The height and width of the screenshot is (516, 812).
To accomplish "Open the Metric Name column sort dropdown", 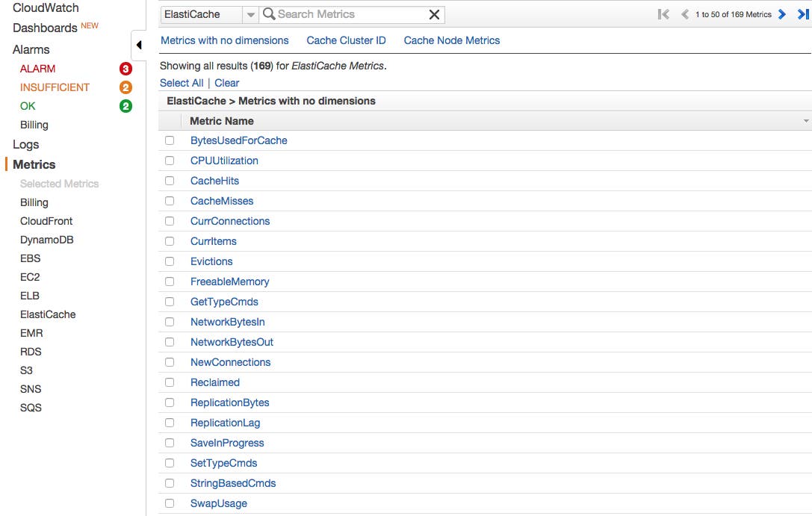I will click(x=805, y=119).
